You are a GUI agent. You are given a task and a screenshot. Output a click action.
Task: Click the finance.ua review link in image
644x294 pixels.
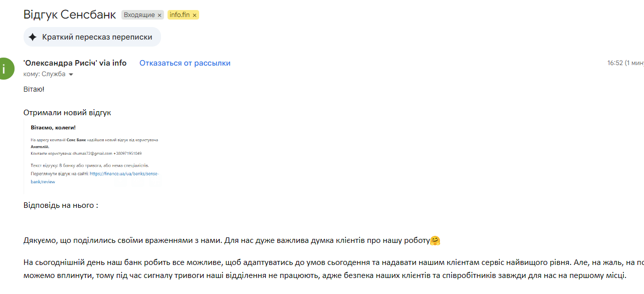coord(95,178)
